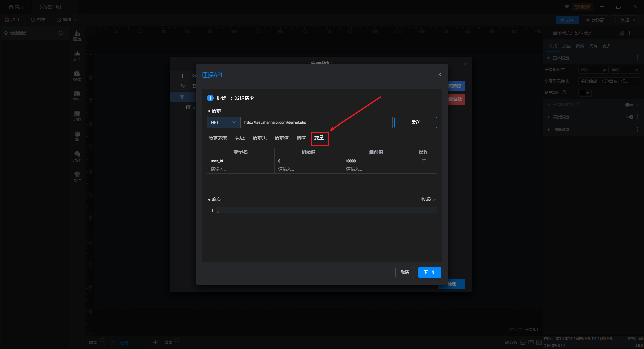This screenshot has height=349, width=644.
Task: Open the 媒体 media components panel
Action: [x=77, y=76]
